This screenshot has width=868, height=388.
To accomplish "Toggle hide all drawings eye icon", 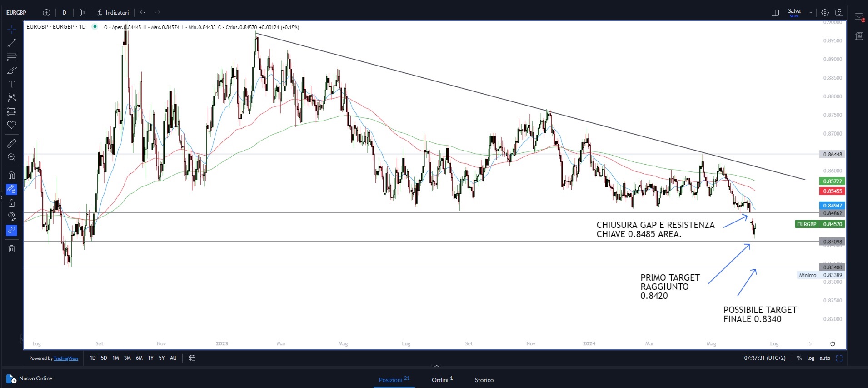I will pos(12,216).
